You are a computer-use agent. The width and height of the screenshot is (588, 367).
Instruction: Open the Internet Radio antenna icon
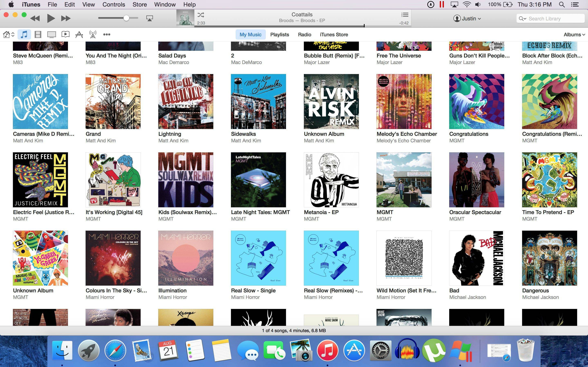(x=93, y=34)
